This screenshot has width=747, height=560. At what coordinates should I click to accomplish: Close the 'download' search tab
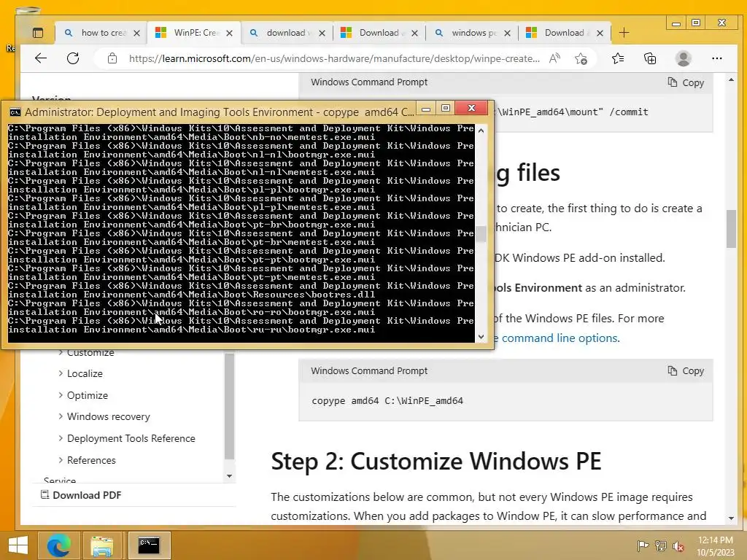[322, 33]
